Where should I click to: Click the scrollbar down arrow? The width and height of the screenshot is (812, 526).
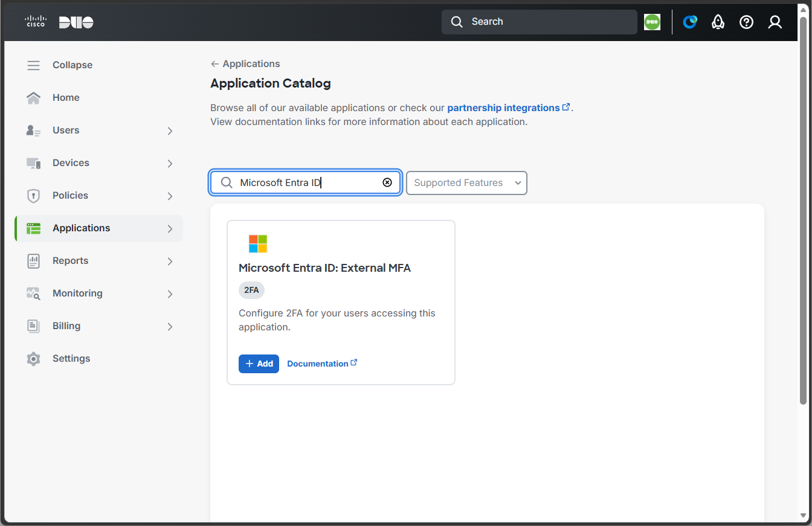point(803,516)
